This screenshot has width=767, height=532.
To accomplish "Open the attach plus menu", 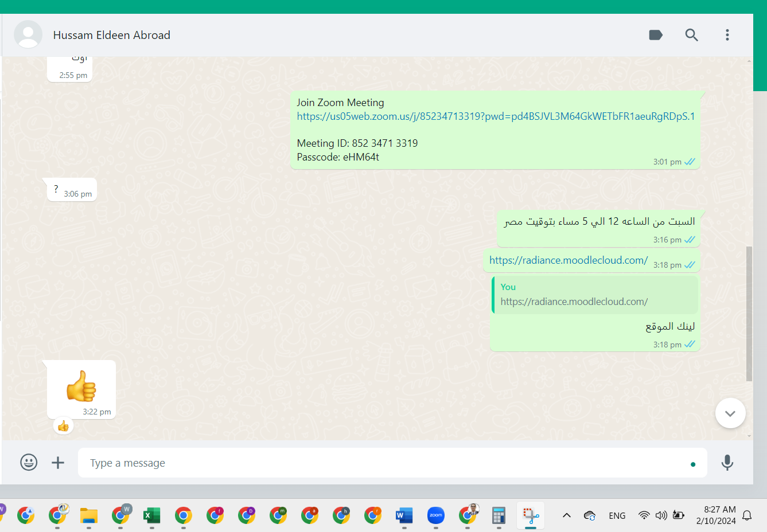I will pos(58,462).
